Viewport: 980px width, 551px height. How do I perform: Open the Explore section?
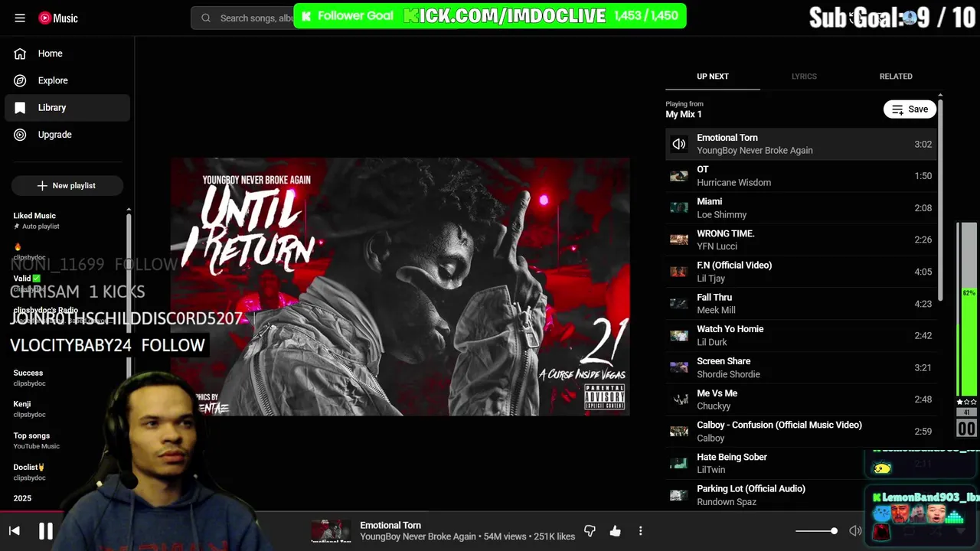(x=67, y=80)
